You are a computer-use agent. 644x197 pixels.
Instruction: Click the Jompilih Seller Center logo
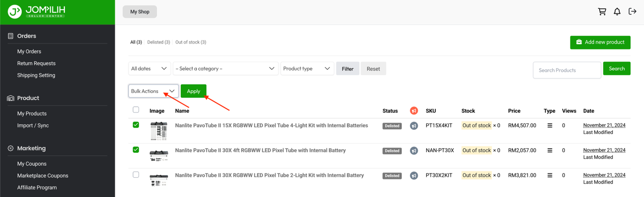[x=37, y=12]
